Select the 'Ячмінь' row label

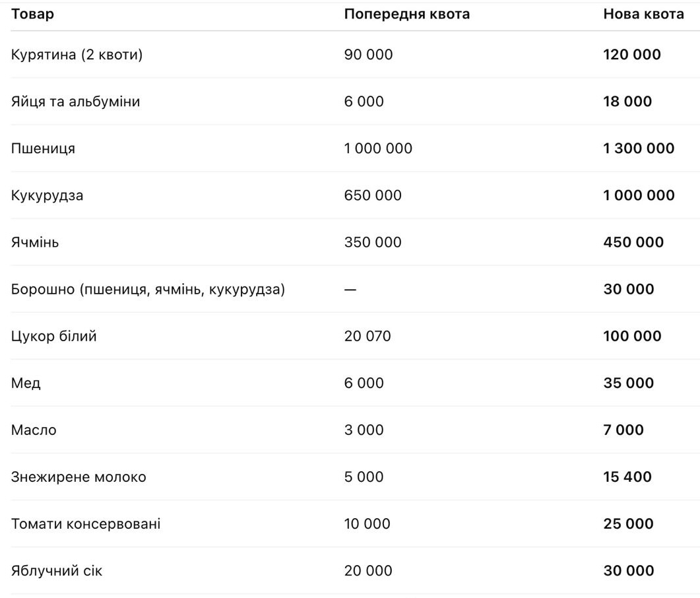34,242
